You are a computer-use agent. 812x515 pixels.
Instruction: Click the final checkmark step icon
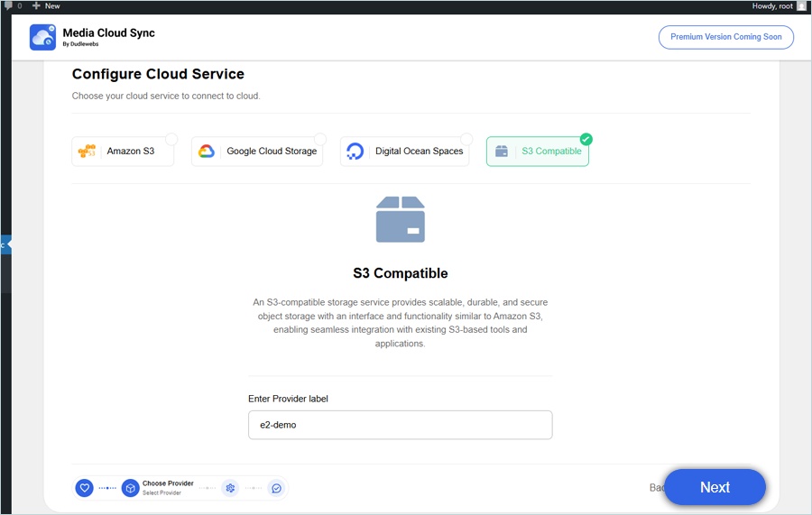pyautogui.click(x=277, y=488)
